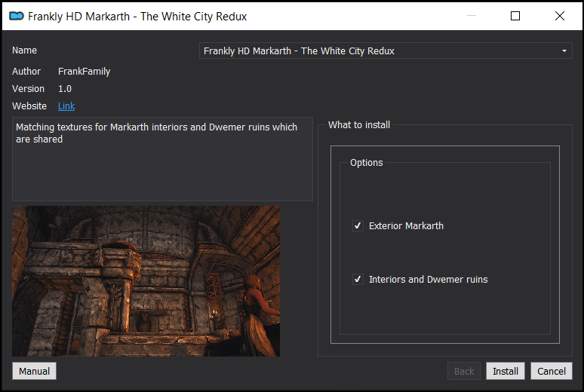Click the Interiors and Dwemer ruins label
584x392 pixels.
tap(428, 279)
